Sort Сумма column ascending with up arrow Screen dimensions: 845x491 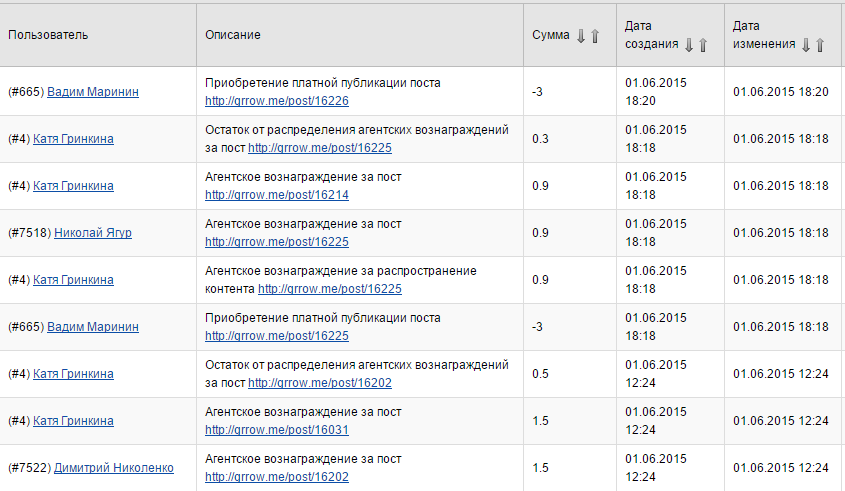595,36
